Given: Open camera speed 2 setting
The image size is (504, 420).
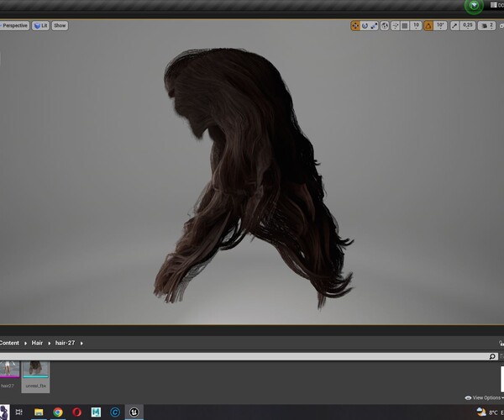Looking at the screenshot, I should (x=486, y=26).
